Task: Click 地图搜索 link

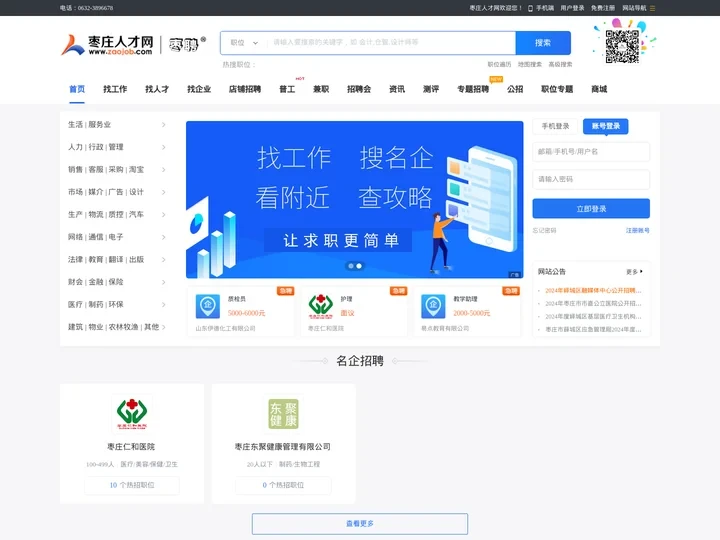Action: 530,64
